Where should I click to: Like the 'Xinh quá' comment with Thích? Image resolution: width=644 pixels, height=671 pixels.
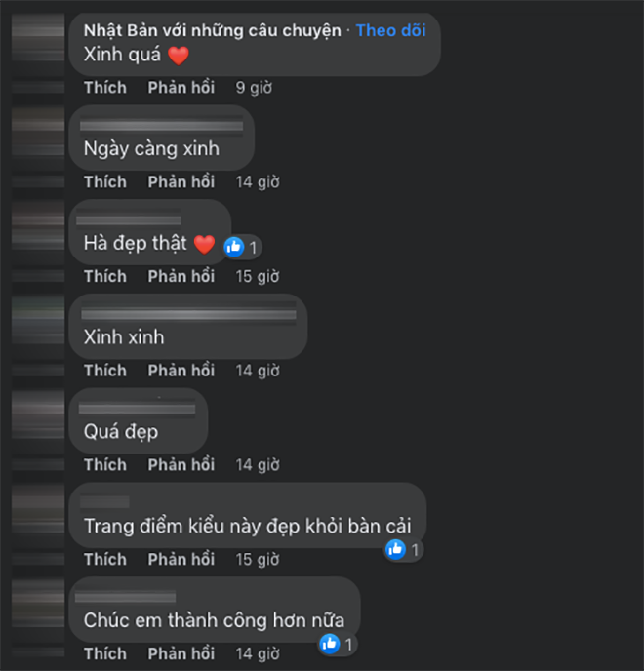105,88
